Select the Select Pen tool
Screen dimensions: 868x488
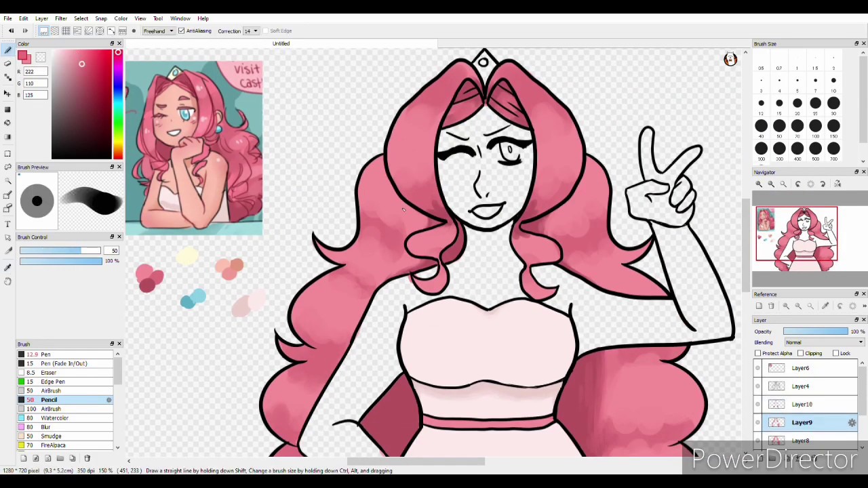click(x=7, y=195)
